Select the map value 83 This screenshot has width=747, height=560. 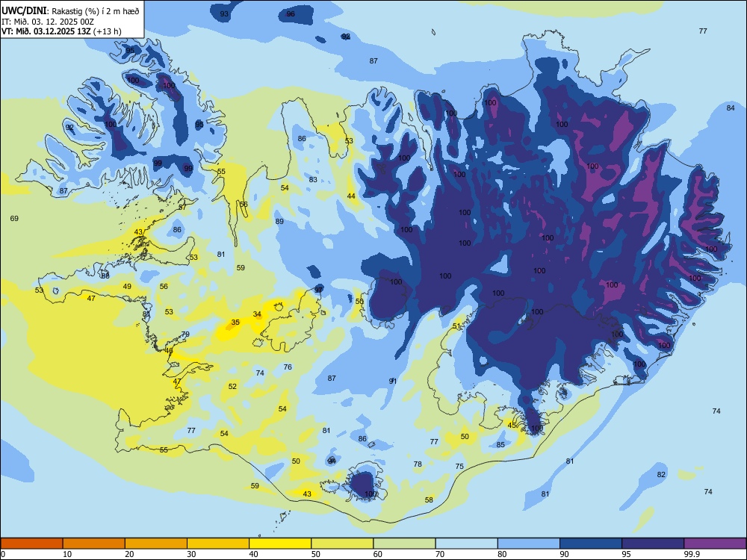(x=313, y=179)
